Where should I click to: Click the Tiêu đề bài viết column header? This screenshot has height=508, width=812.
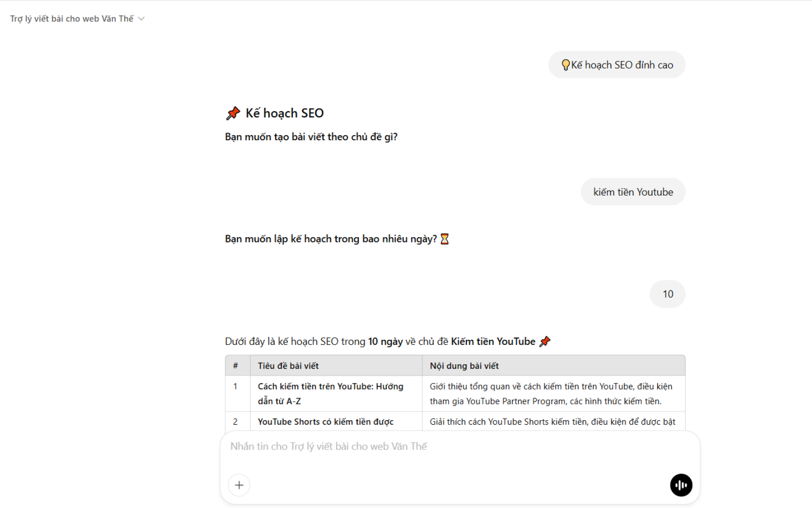pyautogui.click(x=288, y=366)
